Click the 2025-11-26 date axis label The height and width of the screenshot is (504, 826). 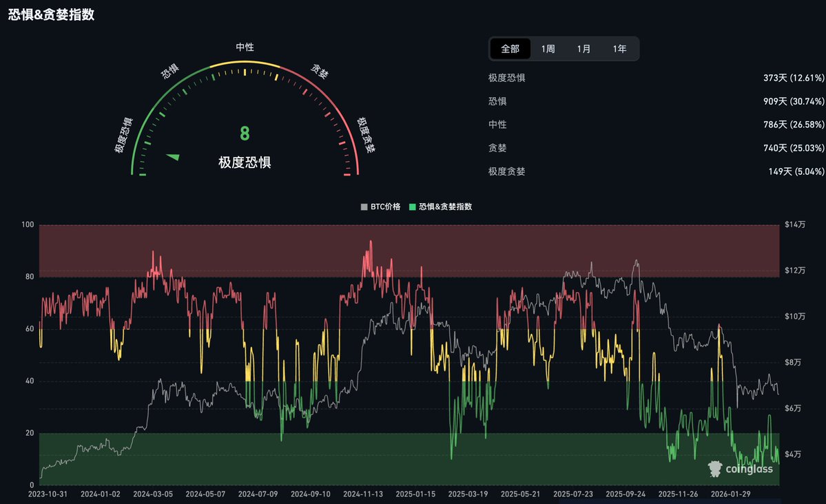678,494
